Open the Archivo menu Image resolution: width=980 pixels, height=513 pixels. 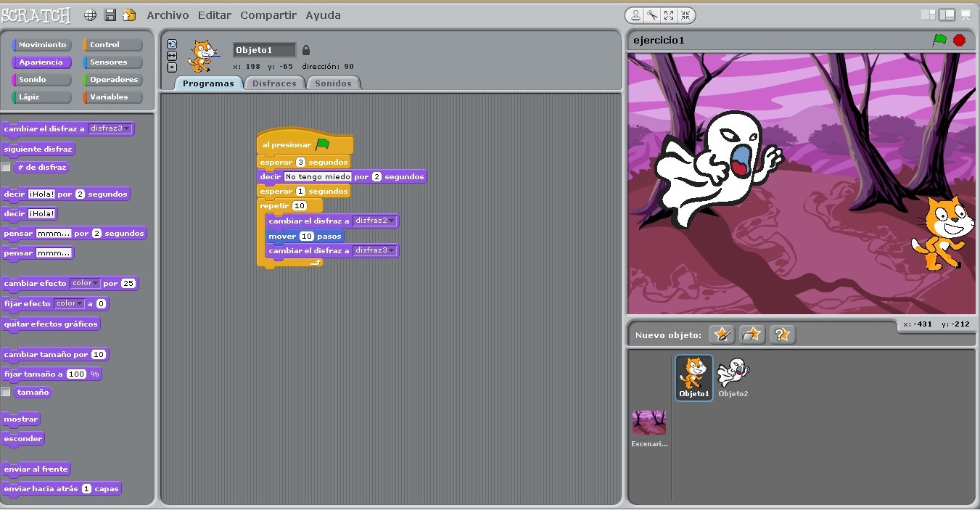coord(168,15)
